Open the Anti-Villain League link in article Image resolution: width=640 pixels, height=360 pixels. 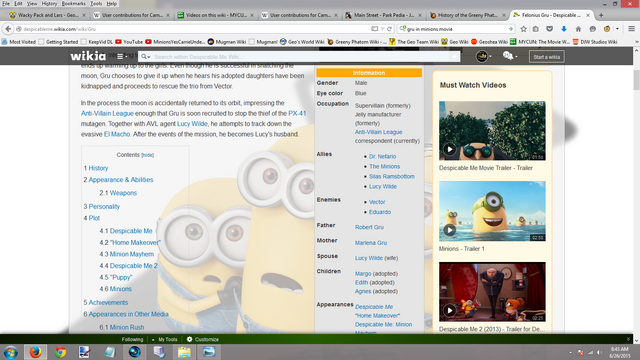[x=107, y=113]
